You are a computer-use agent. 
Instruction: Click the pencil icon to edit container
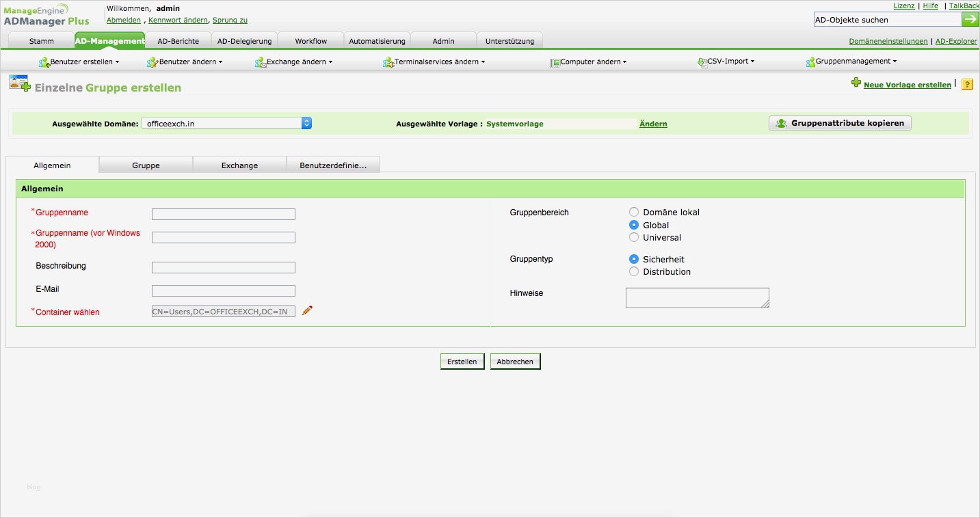coord(308,311)
